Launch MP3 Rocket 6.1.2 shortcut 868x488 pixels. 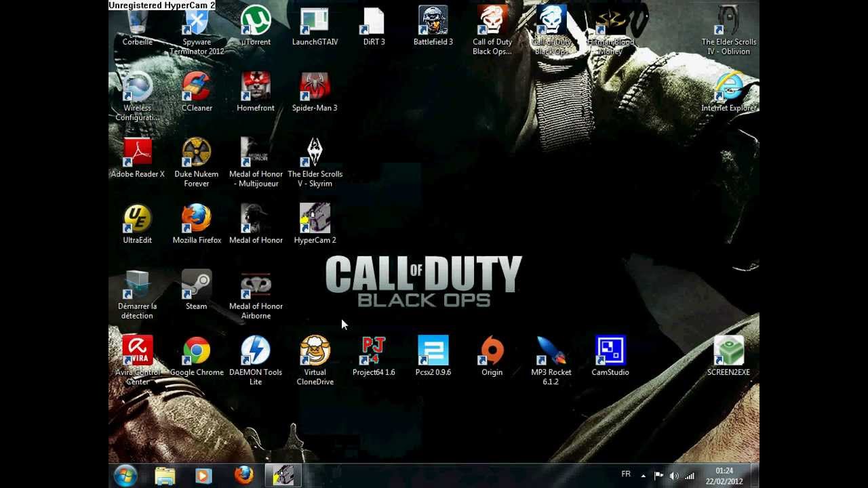(x=551, y=361)
